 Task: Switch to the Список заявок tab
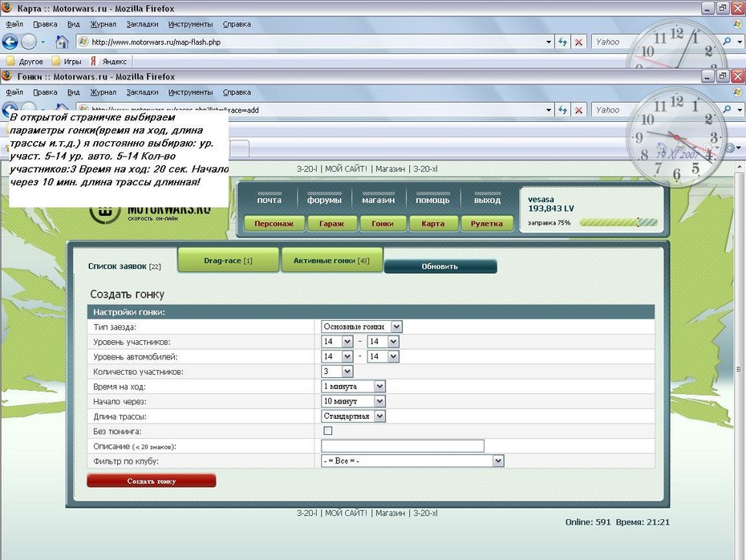tap(124, 266)
